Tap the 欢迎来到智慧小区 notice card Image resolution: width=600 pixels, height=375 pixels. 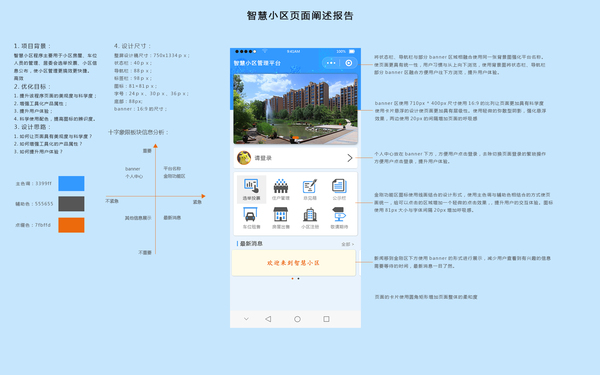coord(294,263)
